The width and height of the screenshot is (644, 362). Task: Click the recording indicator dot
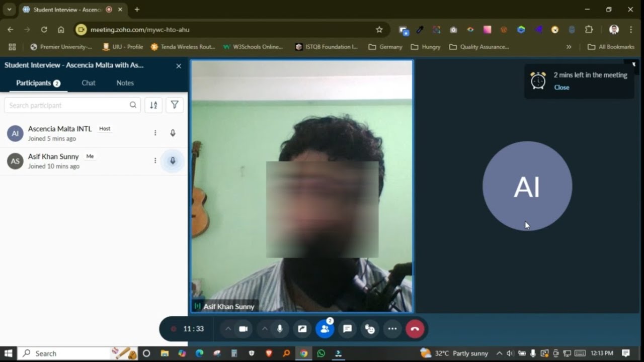coord(174,329)
